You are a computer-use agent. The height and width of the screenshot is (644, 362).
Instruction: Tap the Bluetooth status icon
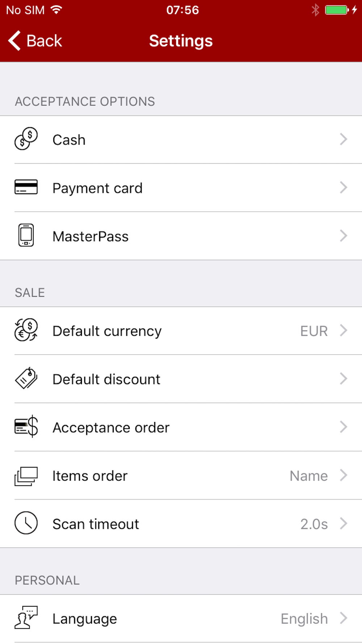coord(315,10)
